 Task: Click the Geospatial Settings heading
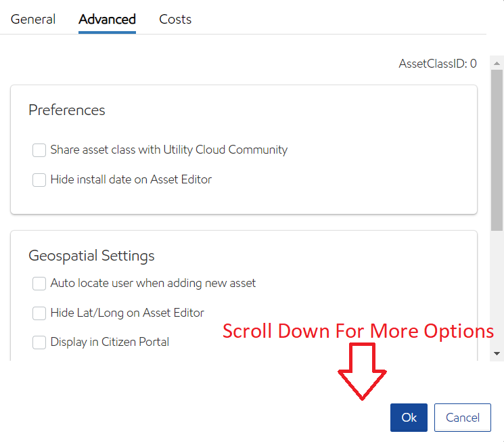click(x=91, y=256)
